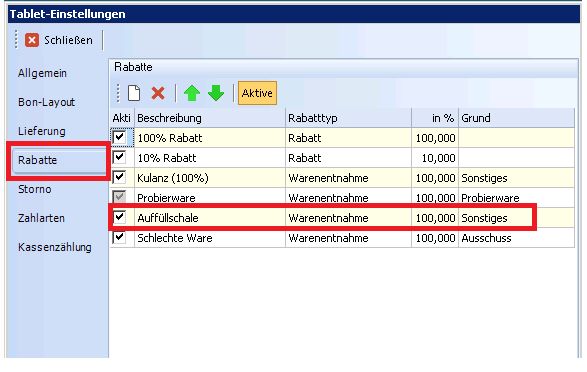The height and width of the screenshot is (372, 587).
Task: Click the Schließen close icon
Action: (x=32, y=40)
